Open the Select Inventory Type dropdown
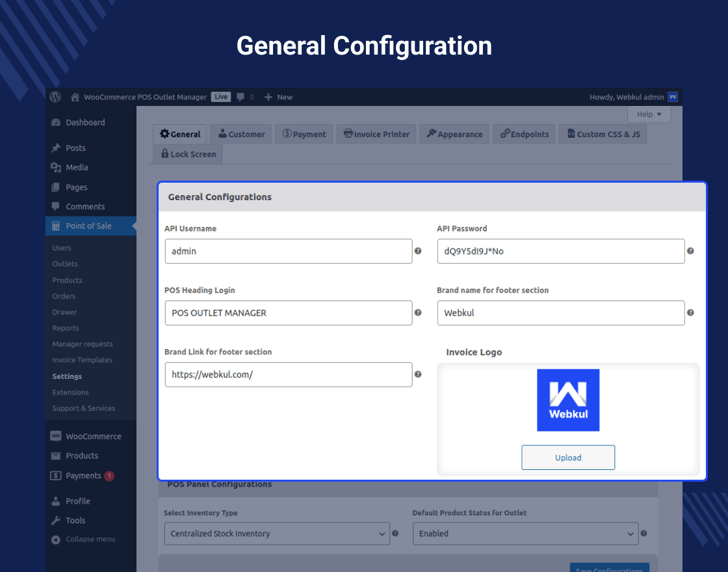728x572 pixels. pos(277,533)
